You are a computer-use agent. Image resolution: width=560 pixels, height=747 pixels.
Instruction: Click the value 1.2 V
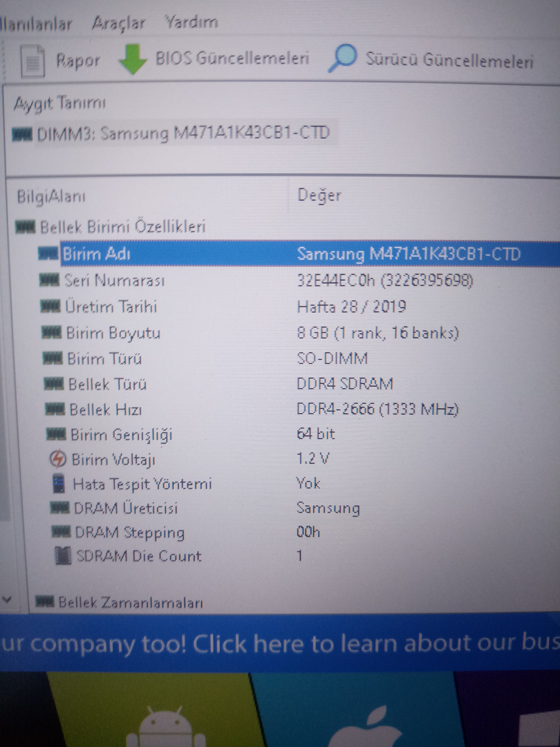tap(313, 459)
